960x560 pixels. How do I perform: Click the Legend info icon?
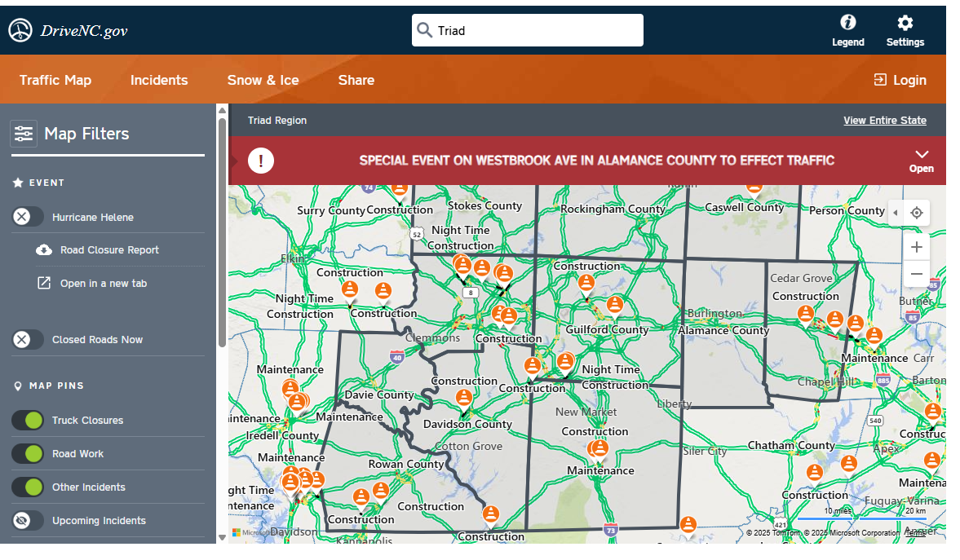tap(848, 24)
